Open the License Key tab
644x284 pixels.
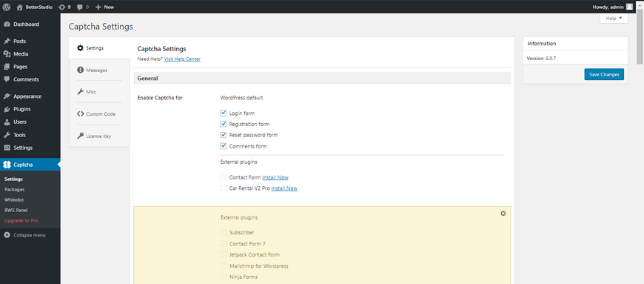[x=99, y=136]
